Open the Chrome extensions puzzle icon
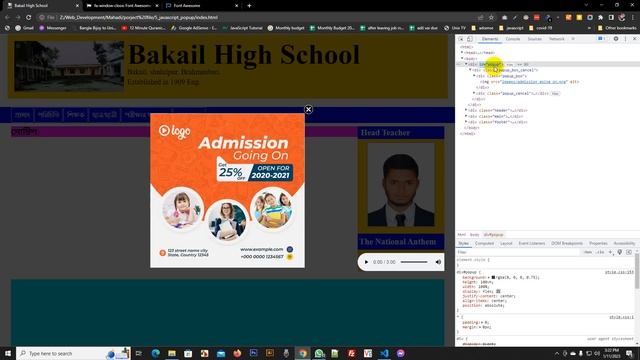This screenshot has width=640, height=360. [x=600, y=18]
